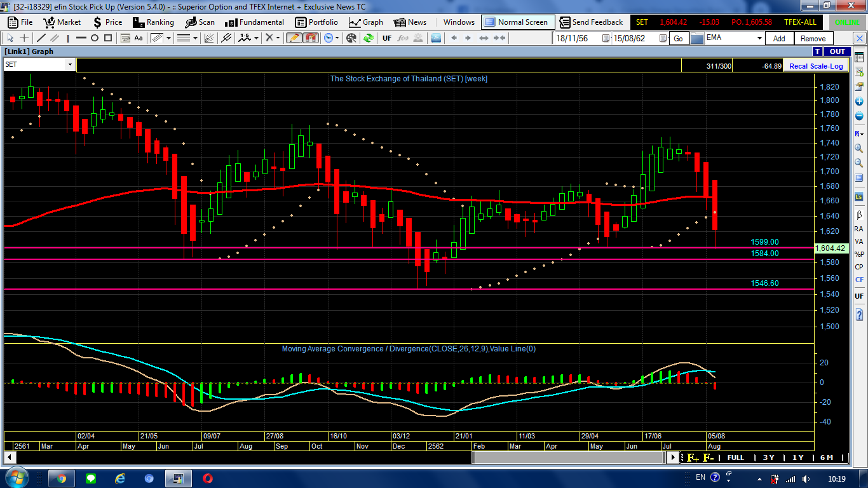Toggle the magnet snap mode

[x=311, y=38]
